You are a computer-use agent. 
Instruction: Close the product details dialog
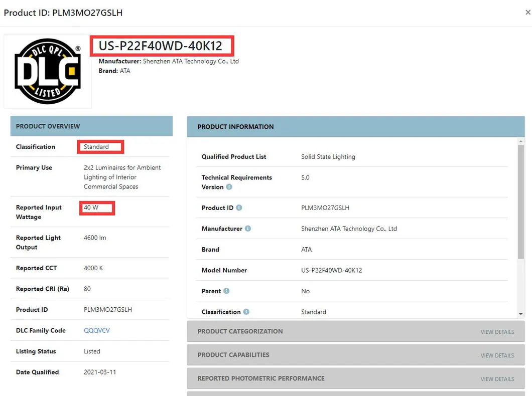[x=527, y=13]
